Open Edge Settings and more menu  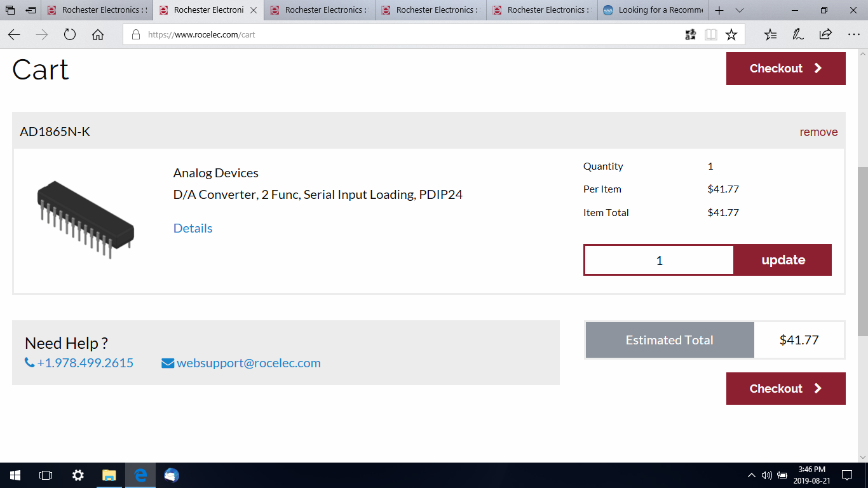(853, 35)
